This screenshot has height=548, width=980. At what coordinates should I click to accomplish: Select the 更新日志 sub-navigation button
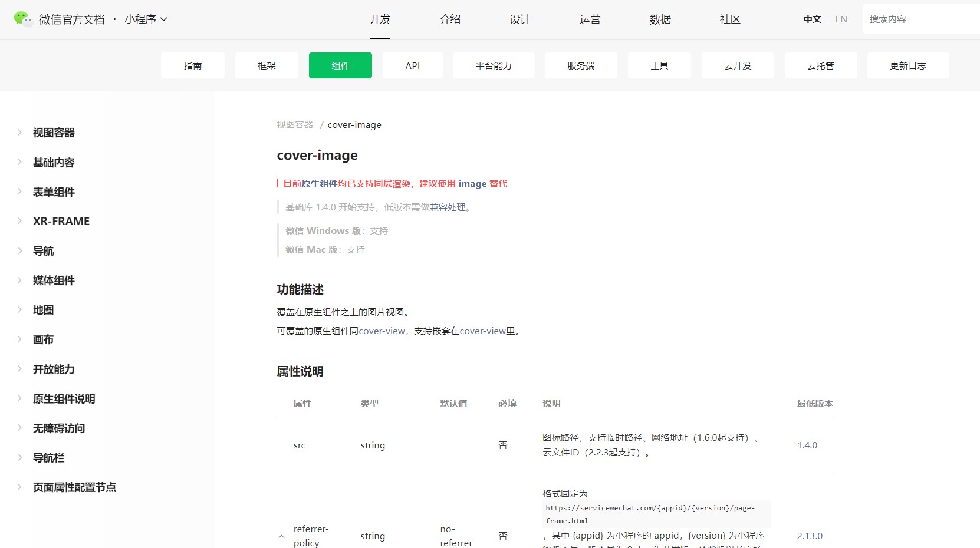tap(908, 65)
